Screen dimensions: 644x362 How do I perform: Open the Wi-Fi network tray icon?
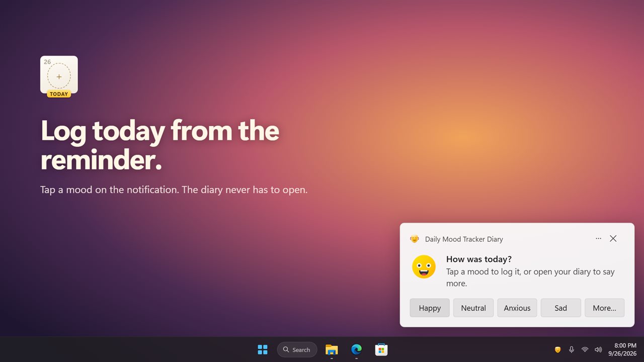(585, 349)
